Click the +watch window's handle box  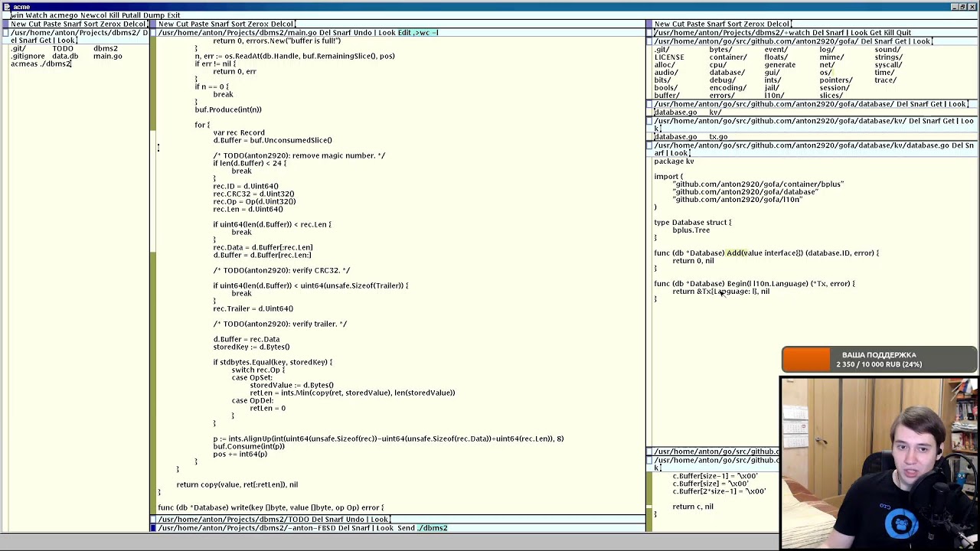[649, 33]
